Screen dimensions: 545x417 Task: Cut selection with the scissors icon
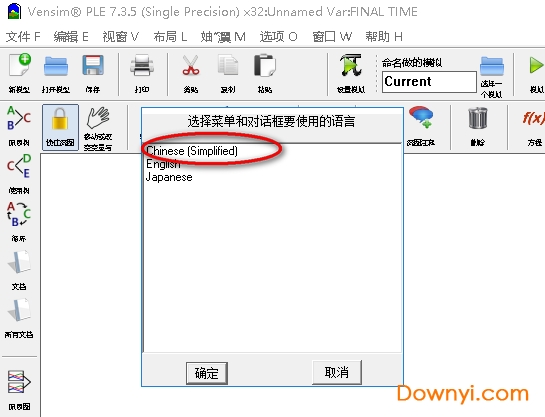coord(191,65)
